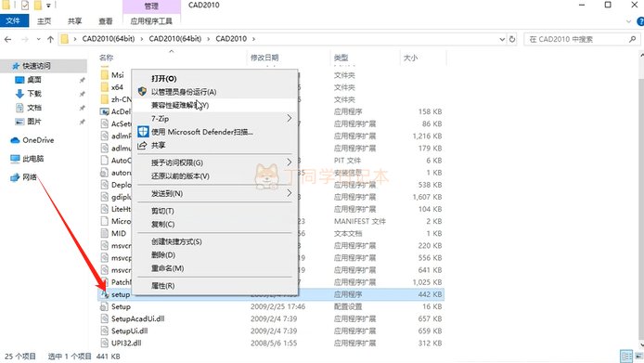
Task: Switch to details view icon in status bar
Action: 626,356
